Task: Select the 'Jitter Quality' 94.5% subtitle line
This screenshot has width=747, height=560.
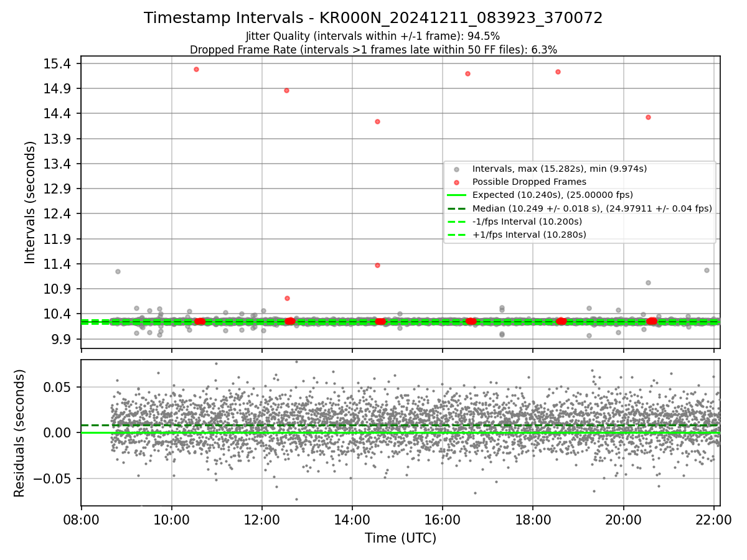Action: [x=374, y=36]
